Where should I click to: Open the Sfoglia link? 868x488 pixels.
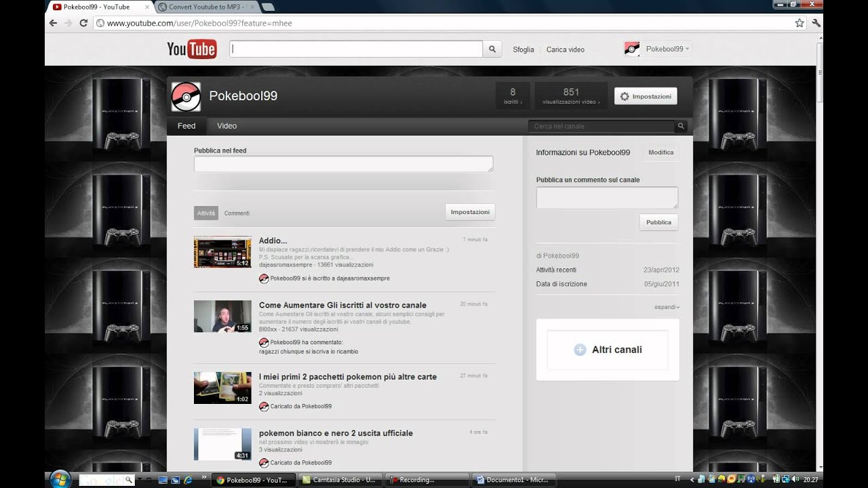click(x=523, y=49)
